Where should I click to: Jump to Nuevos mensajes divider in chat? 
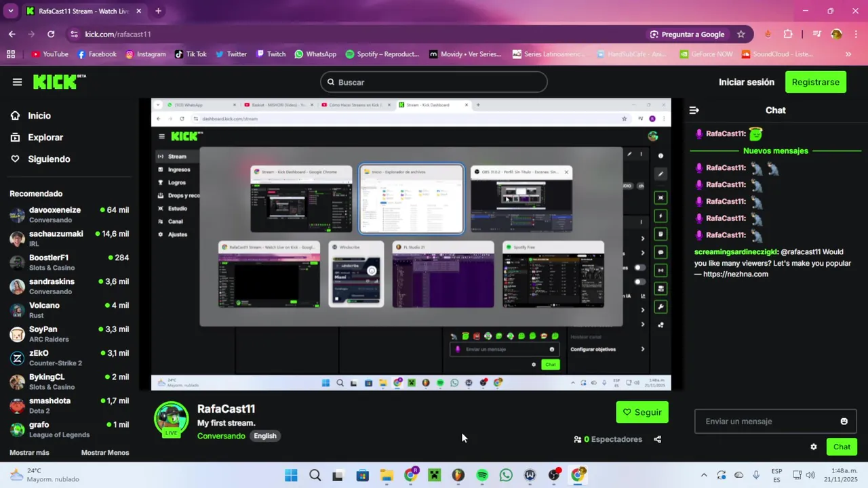775,151
